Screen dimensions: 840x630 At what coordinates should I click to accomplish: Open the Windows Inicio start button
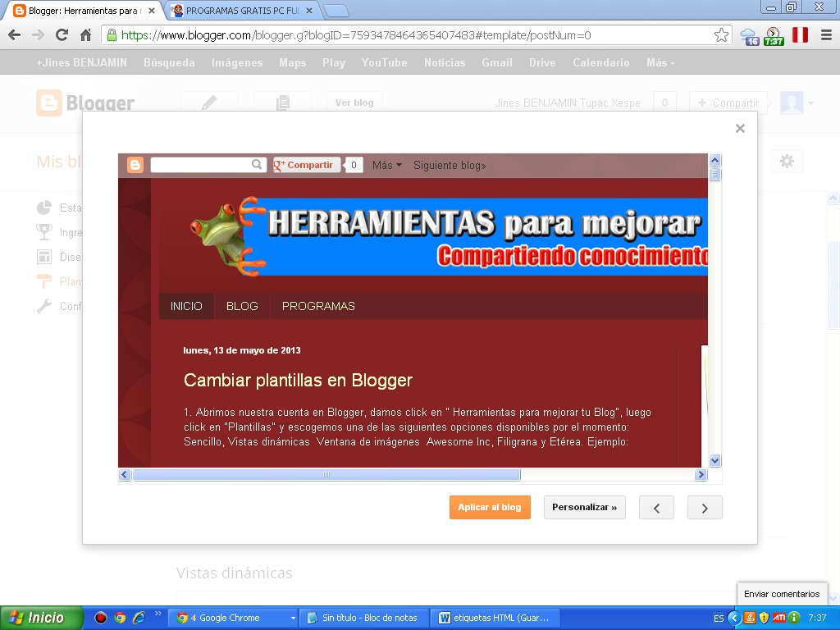(41, 618)
